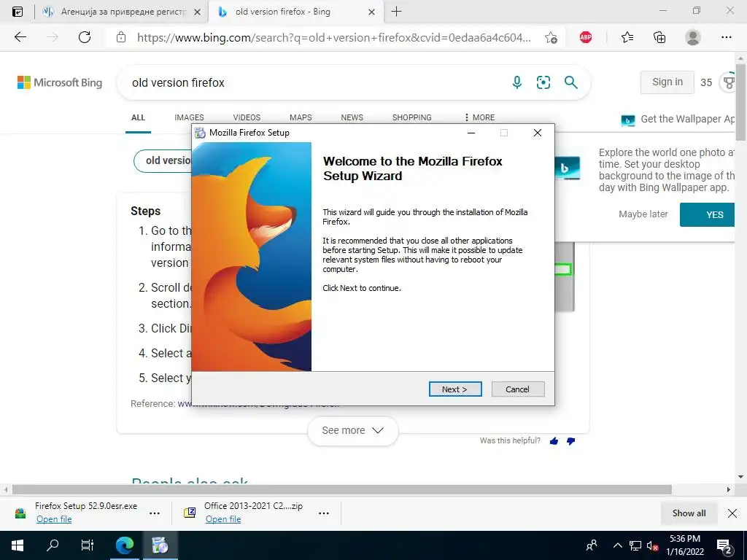Open the notification center

[x=724, y=545]
